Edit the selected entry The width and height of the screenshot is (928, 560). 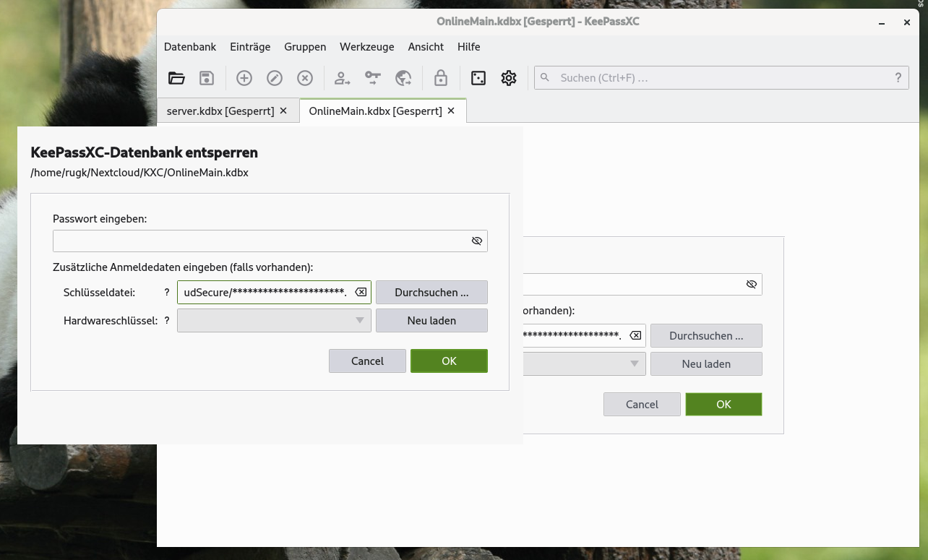click(x=274, y=77)
